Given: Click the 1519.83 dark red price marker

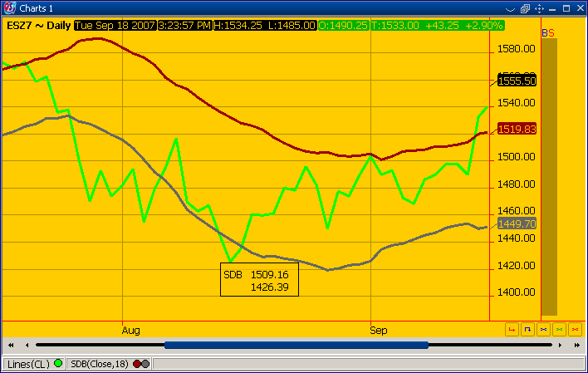Looking at the screenshot, I should [x=517, y=129].
